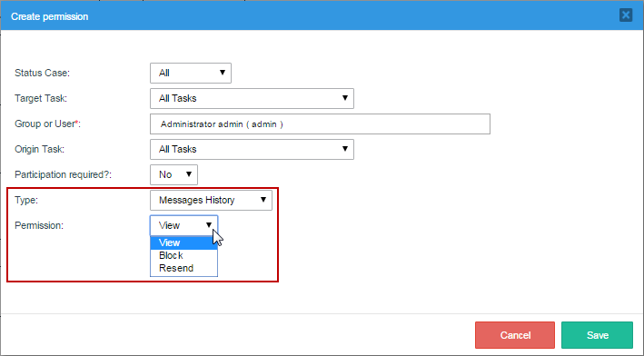This screenshot has height=356, width=644.
Task: Click the Origin Task dropdown arrow
Action: point(345,149)
